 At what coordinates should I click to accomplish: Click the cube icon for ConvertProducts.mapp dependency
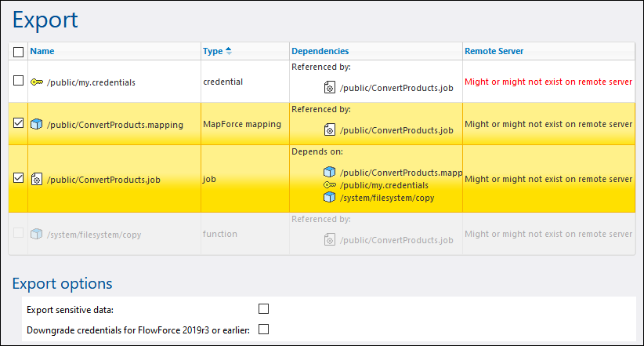tap(329, 172)
